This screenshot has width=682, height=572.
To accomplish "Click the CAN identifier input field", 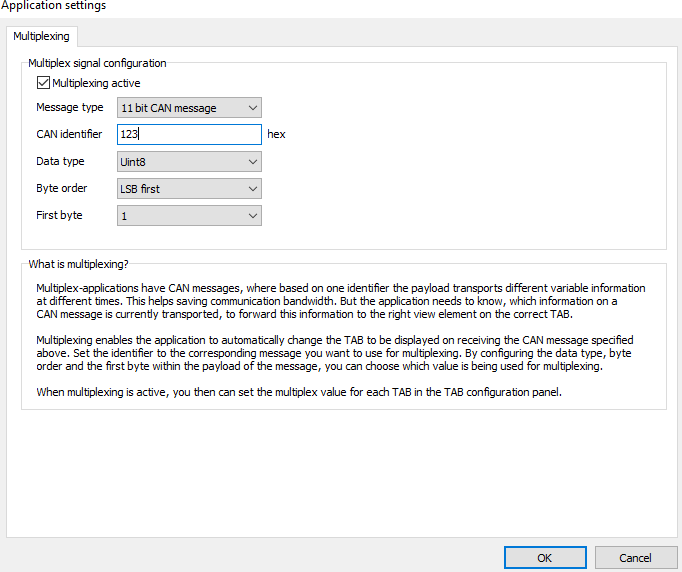I will click(x=189, y=134).
